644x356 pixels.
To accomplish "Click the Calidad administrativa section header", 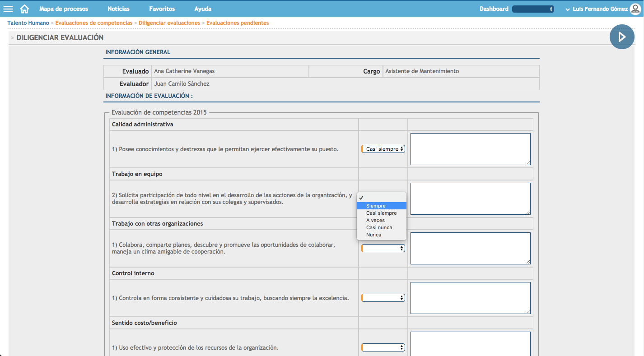I will pyautogui.click(x=143, y=124).
